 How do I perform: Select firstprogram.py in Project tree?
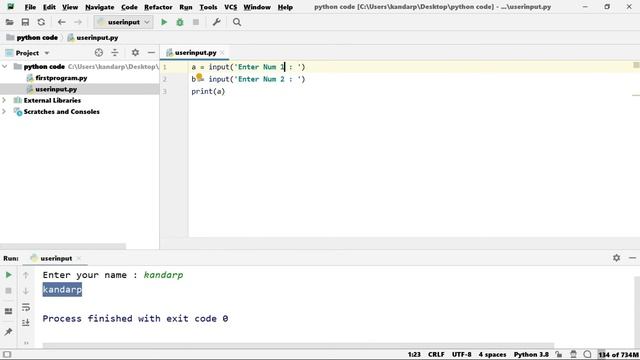[61, 78]
